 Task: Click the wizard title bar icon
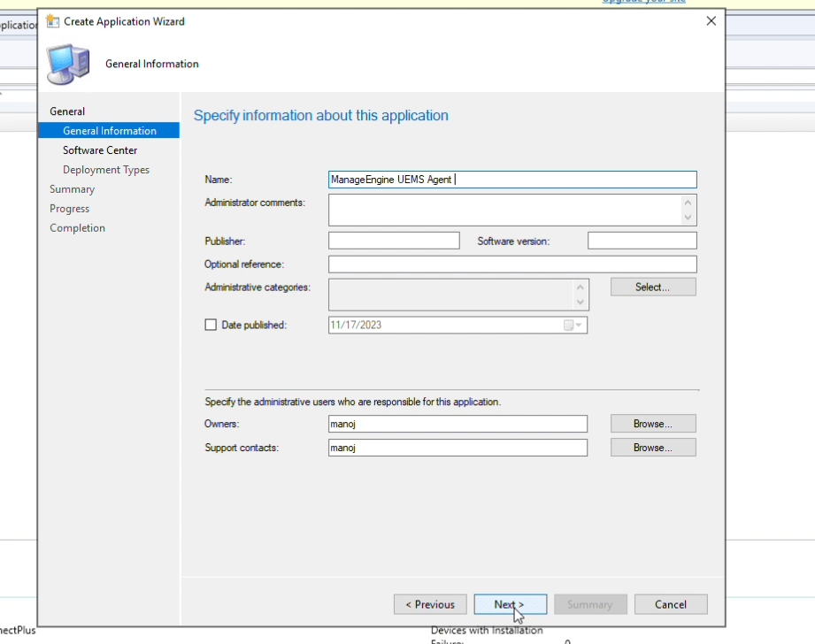52,21
